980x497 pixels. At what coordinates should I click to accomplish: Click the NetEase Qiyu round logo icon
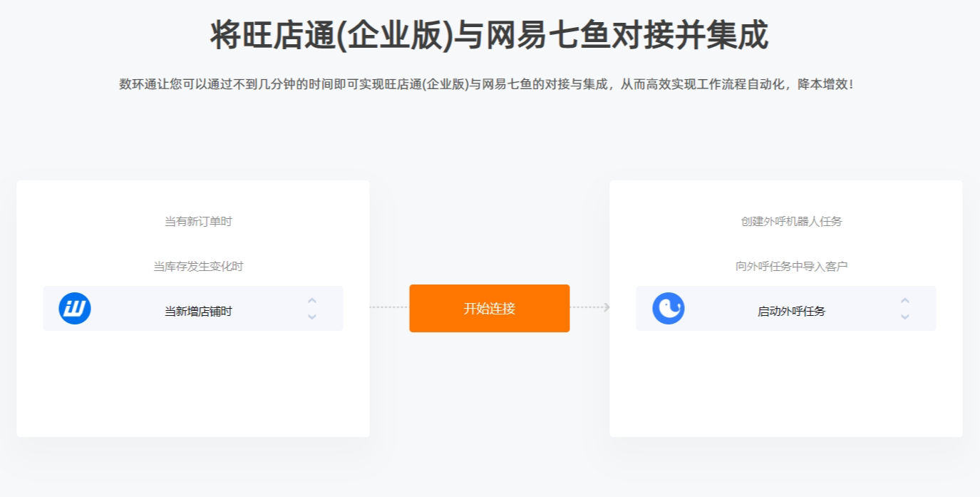(669, 309)
